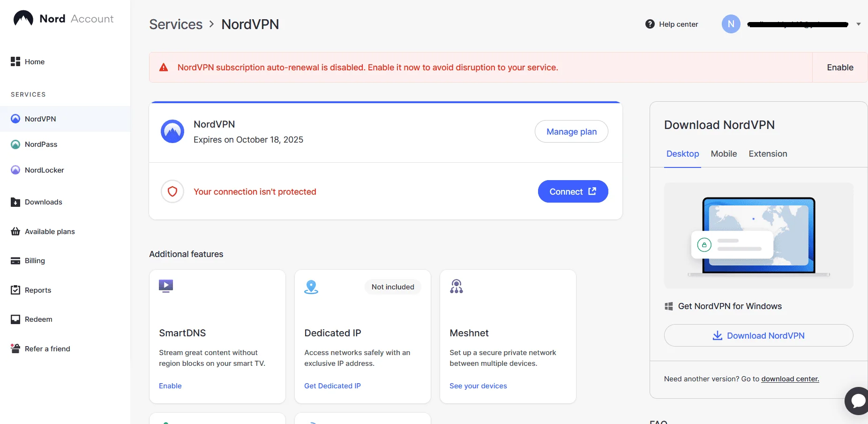
Task: Open Home from the grid icon
Action: 15,61
